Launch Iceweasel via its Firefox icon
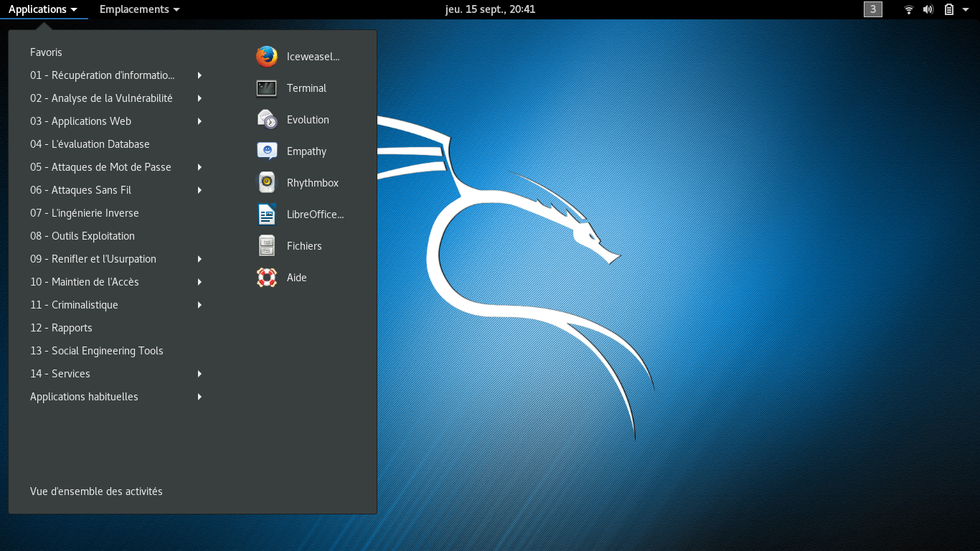 pyautogui.click(x=267, y=57)
